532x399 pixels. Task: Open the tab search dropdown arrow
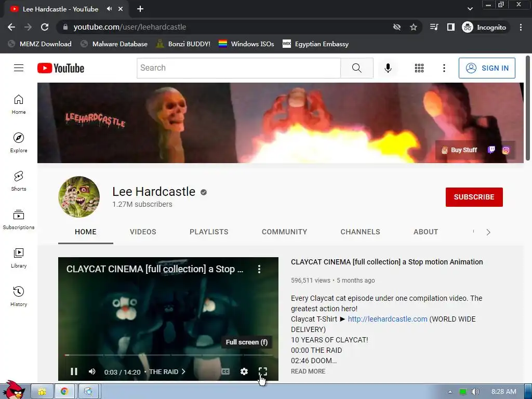tap(470, 9)
